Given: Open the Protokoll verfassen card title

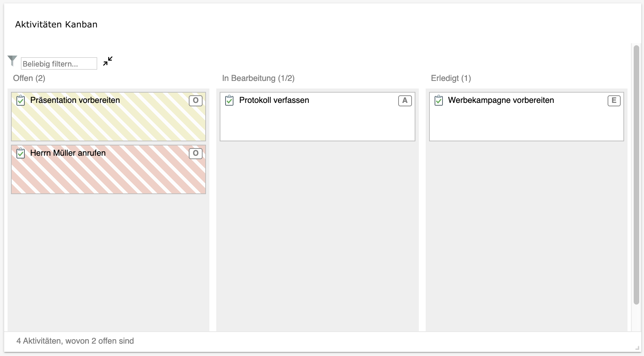Looking at the screenshot, I should click(x=274, y=100).
